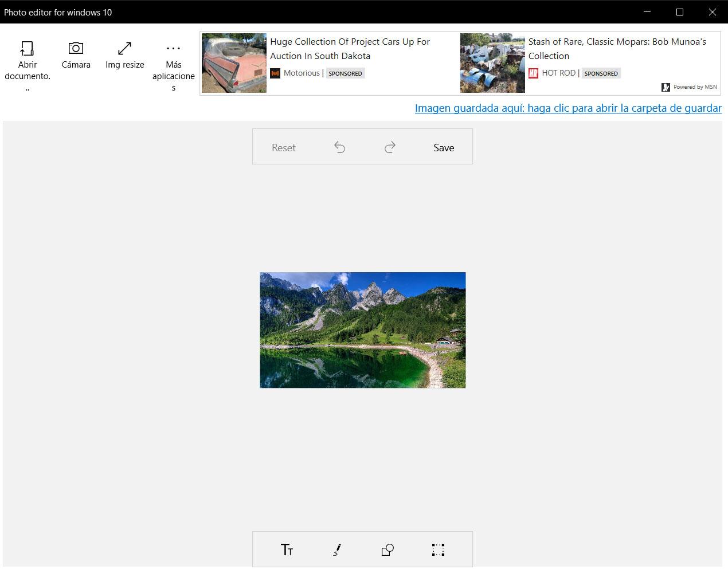Open 'Huge Collection Of Project Cars' headline
Image resolution: width=728 pixels, height=573 pixels.
click(350, 49)
